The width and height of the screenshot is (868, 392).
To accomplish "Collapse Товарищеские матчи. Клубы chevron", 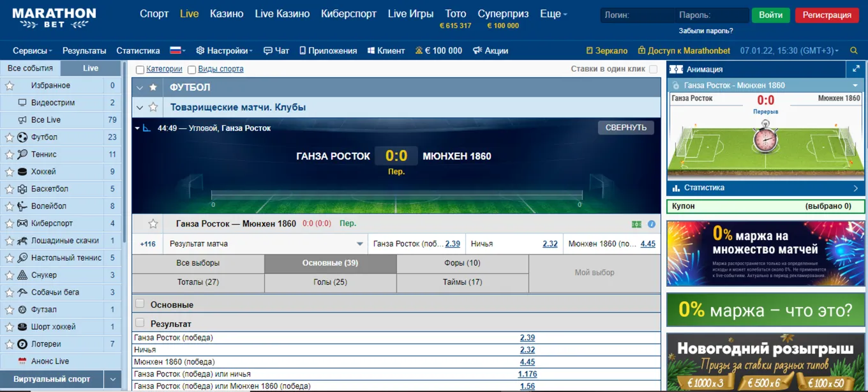I will 140,107.
